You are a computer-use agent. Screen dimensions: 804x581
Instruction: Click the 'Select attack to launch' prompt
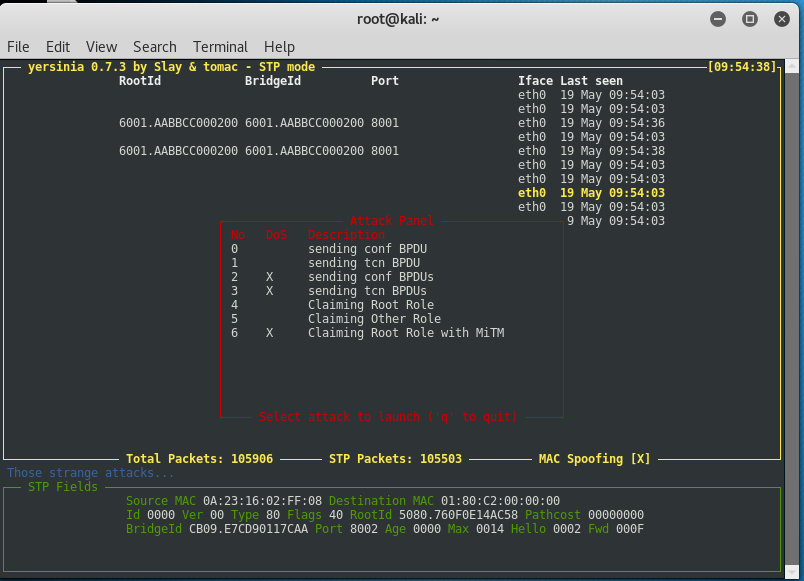click(388, 416)
